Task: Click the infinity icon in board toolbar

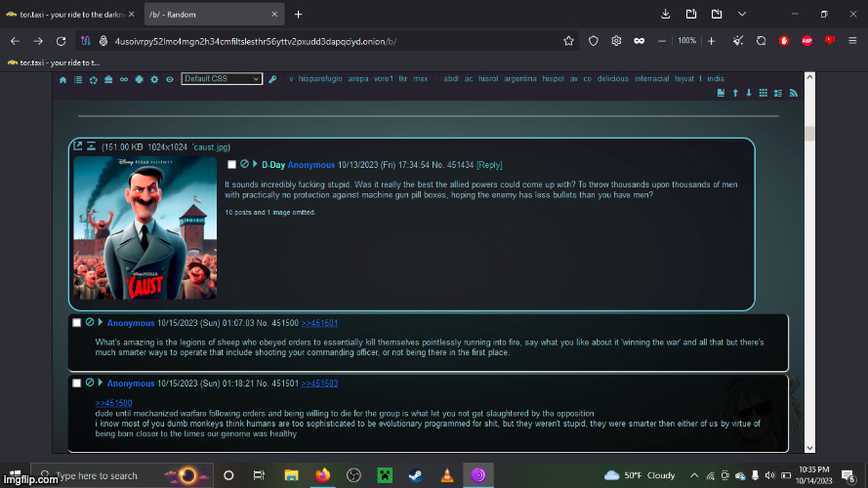Action: click(x=124, y=80)
